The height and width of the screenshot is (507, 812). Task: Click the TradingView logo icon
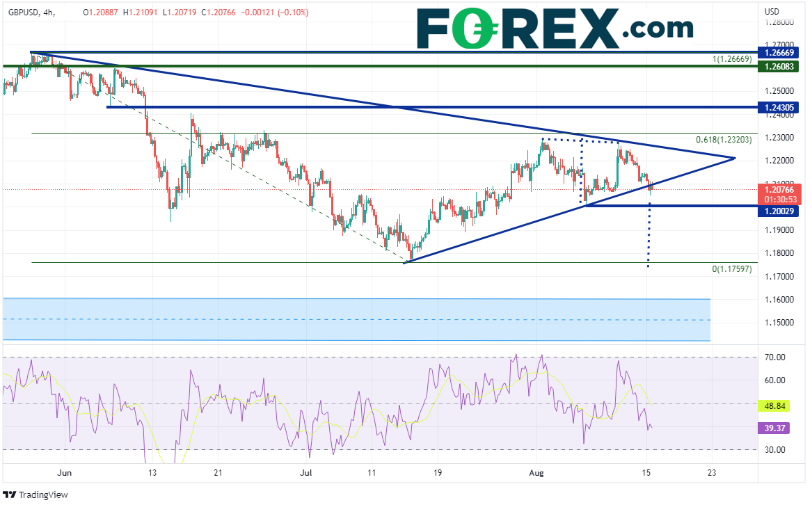pos(10,494)
